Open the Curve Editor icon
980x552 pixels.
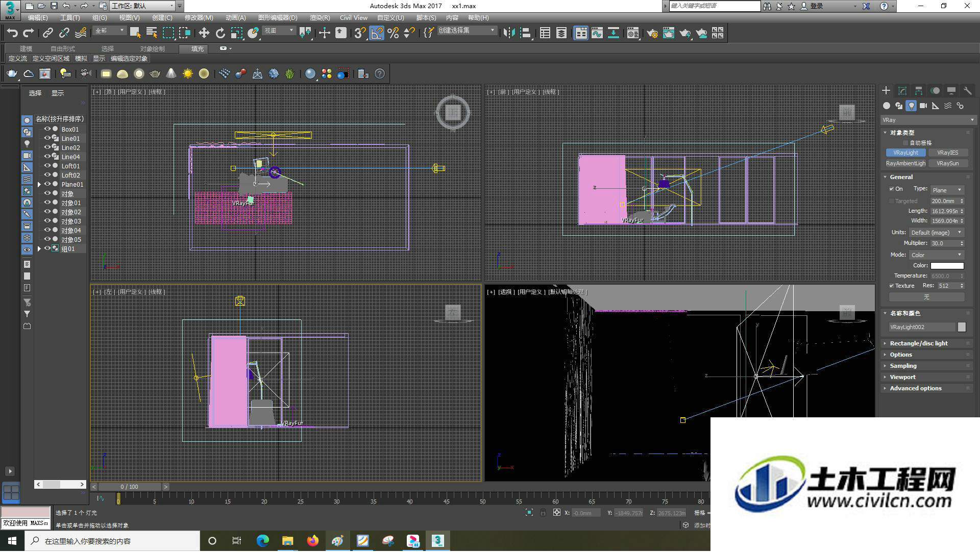click(597, 33)
